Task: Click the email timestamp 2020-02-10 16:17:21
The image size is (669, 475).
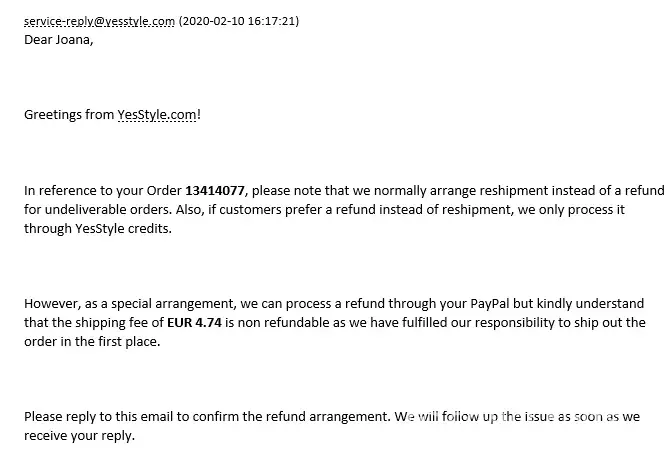Action: 238,22
